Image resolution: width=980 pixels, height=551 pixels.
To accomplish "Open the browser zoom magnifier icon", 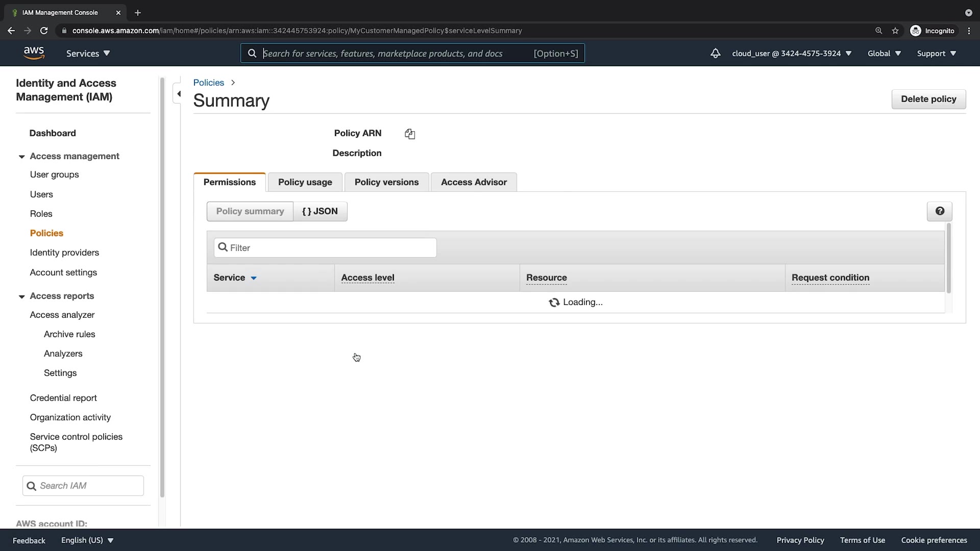I will point(878,31).
